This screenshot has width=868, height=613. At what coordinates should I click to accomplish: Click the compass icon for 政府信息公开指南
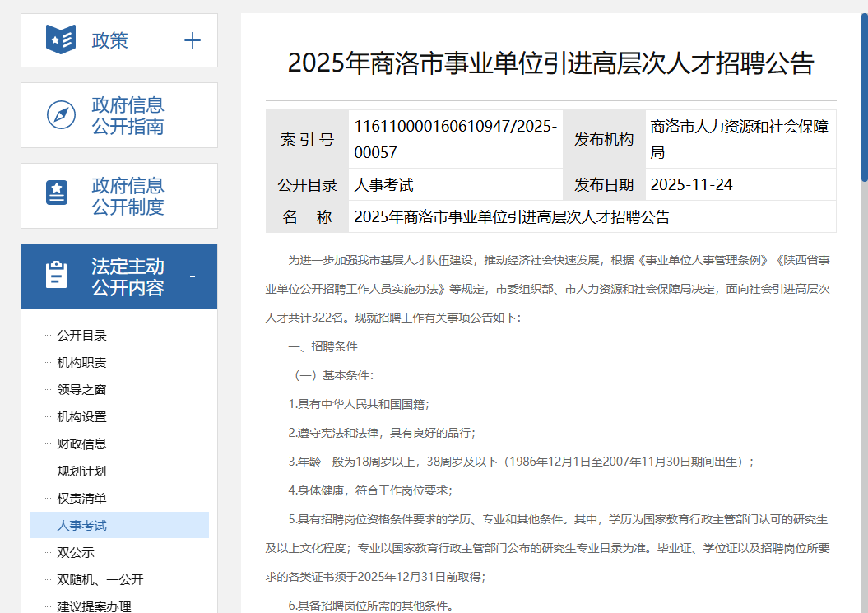(61, 115)
